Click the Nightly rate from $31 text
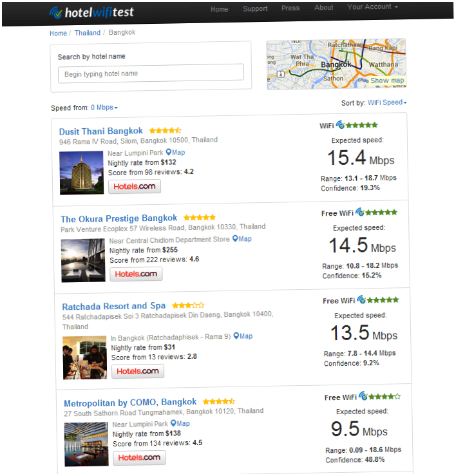 click(x=143, y=347)
